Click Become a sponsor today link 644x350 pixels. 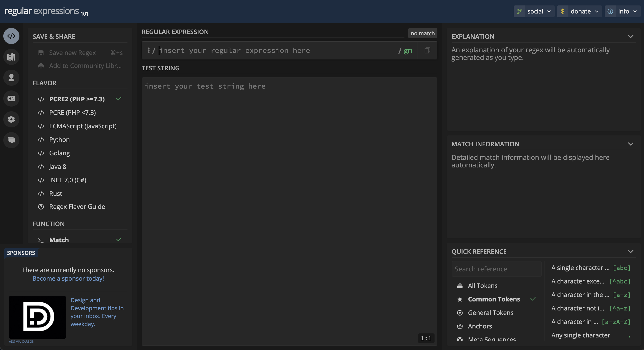[x=68, y=278]
